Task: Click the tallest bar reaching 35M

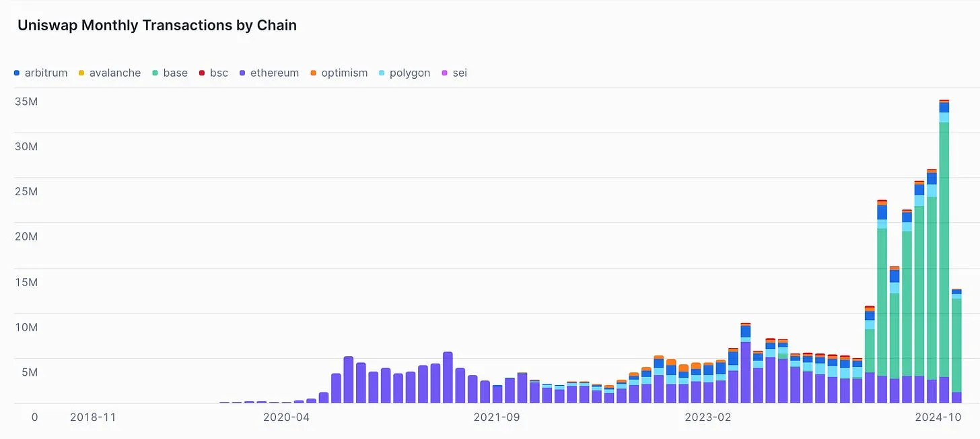Action: click(x=944, y=251)
